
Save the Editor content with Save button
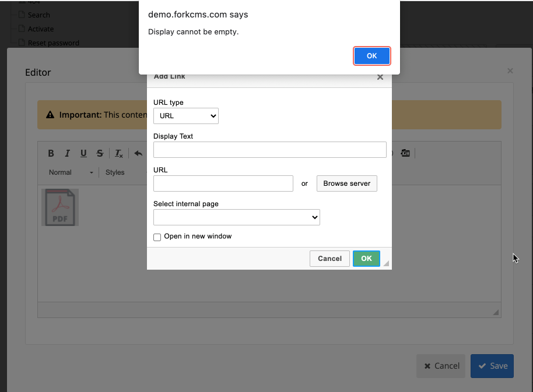point(492,366)
